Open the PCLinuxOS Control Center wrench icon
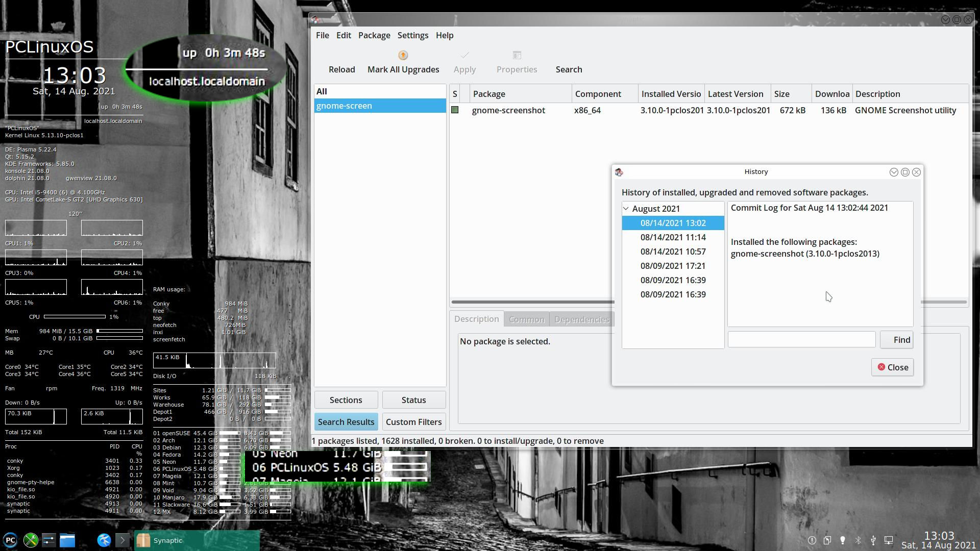 coord(31,540)
